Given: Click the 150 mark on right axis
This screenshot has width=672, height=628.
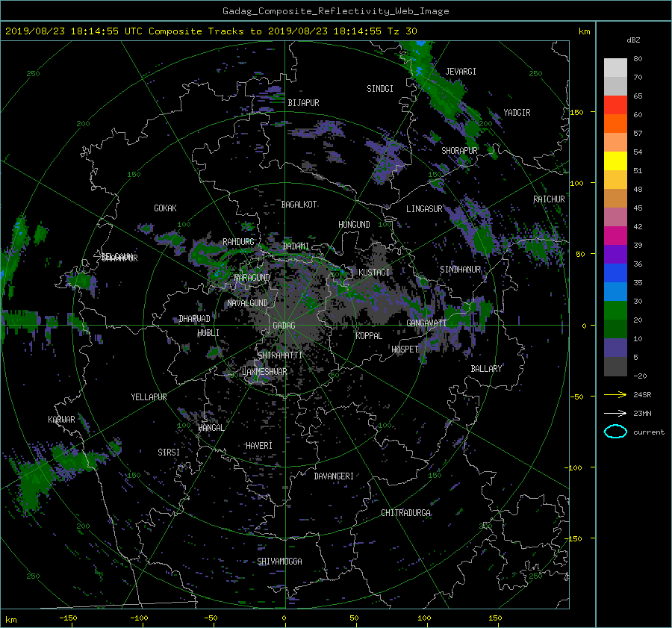Looking at the screenshot, I should (x=576, y=112).
